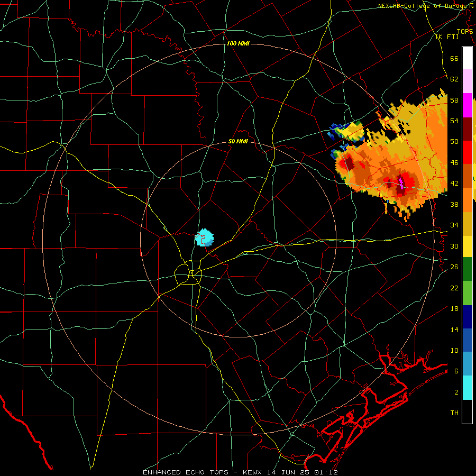
Task: Click the light pink legend color segment
Action: [467, 81]
